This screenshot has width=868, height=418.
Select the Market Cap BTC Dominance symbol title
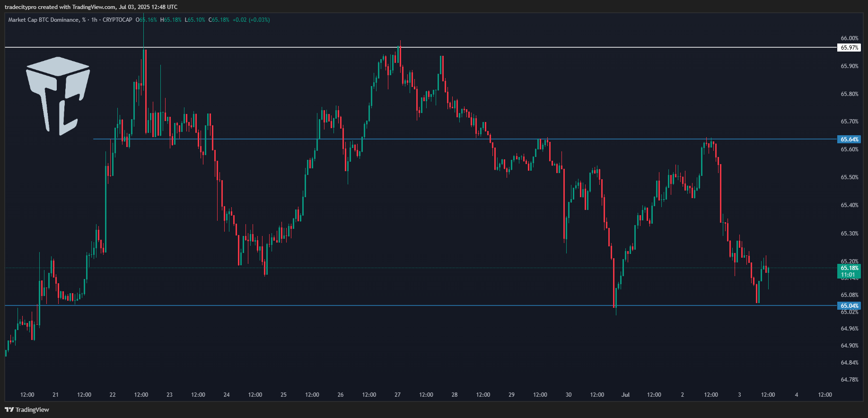pyautogui.click(x=47, y=20)
